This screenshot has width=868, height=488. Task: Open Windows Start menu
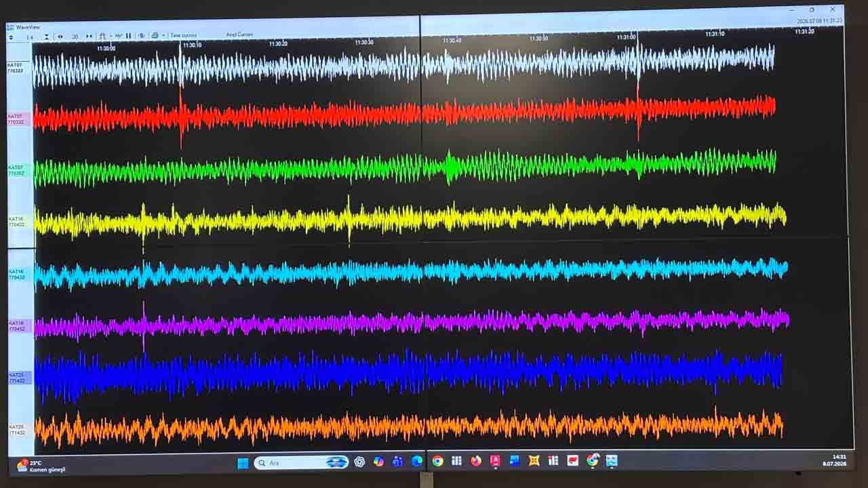pyautogui.click(x=243, y=463)
